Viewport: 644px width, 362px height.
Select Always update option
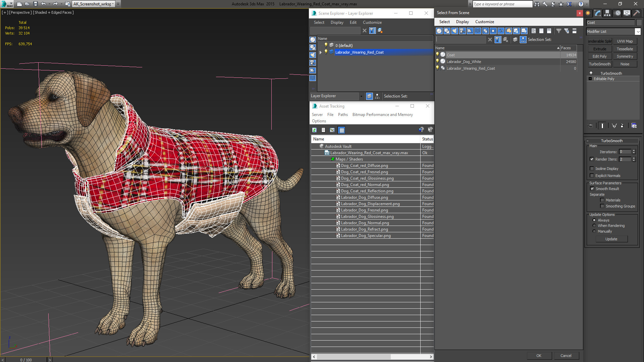click(594, 220)
